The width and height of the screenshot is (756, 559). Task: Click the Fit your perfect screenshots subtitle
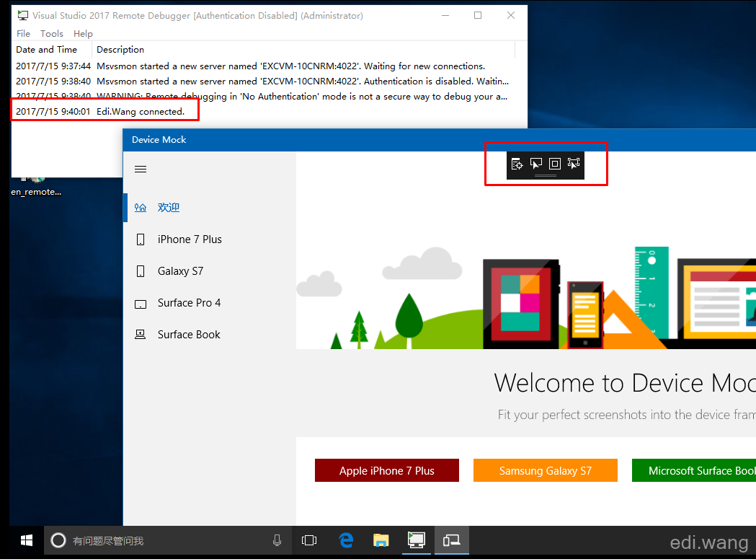click(x=627, y=415)
